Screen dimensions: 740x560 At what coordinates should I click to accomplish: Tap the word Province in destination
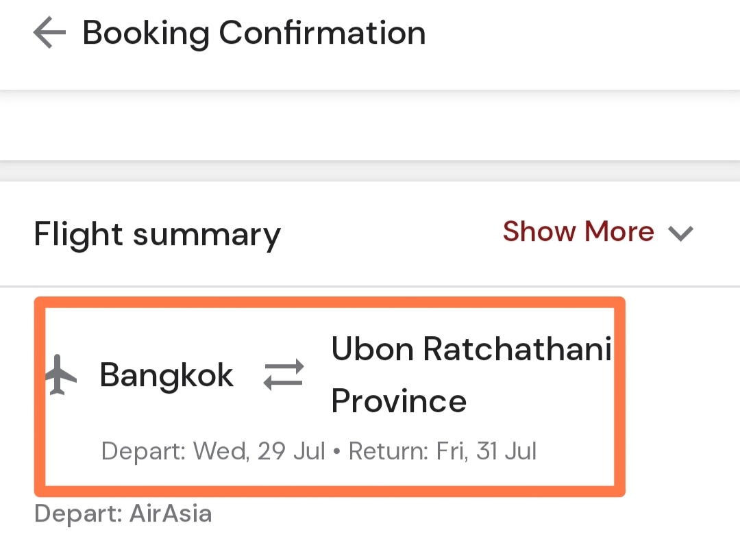[x=399, y=401]
